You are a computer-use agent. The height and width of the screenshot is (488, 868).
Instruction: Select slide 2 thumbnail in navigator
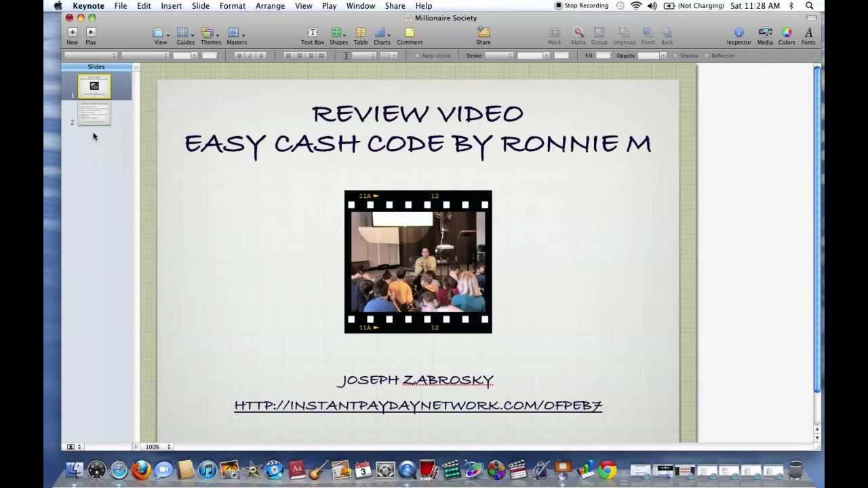click(94, 114)
